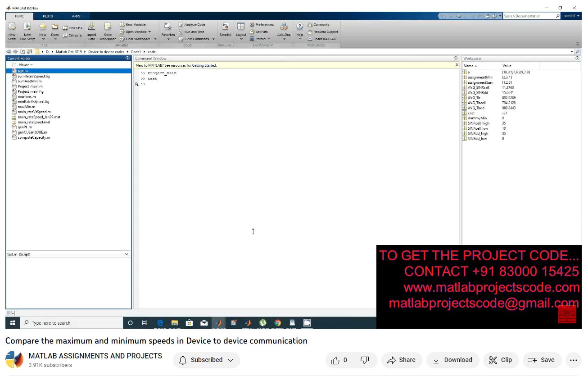588x376 pixels.
Task: Expand the test.m script details dropdown
Action: [x=126, y=254]
